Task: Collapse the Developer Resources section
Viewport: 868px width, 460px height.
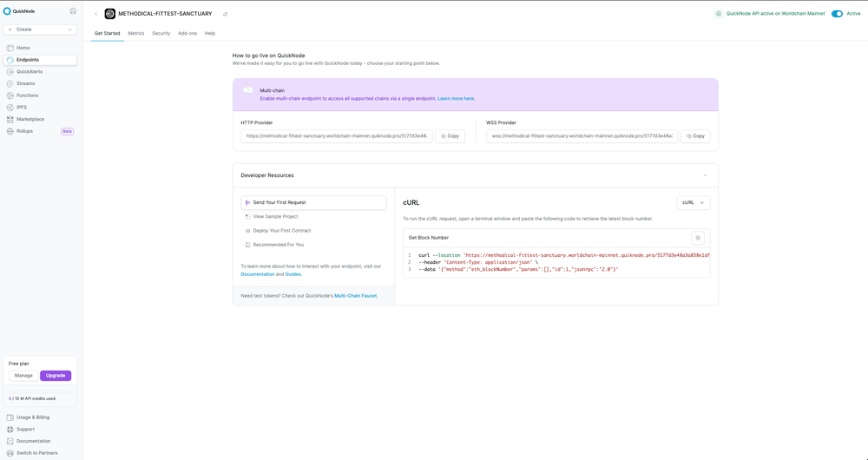Action: [x=705, y=175]
